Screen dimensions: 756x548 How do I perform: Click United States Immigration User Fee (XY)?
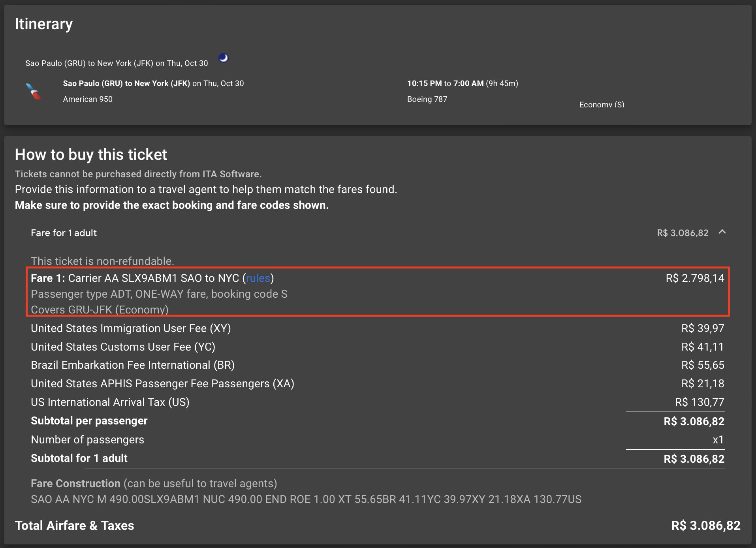coord(131,328)
